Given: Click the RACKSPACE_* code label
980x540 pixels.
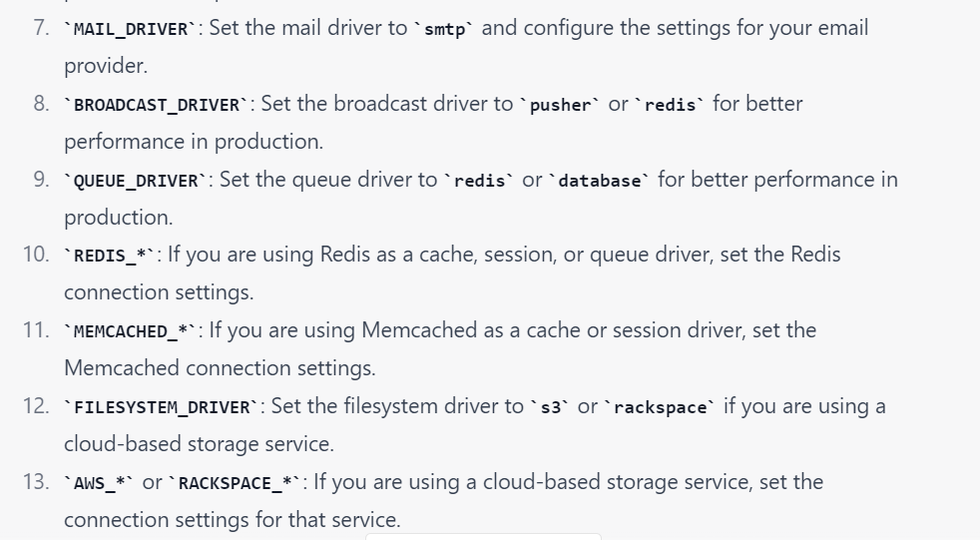Looking at the screenshot, I should (235, 483).
